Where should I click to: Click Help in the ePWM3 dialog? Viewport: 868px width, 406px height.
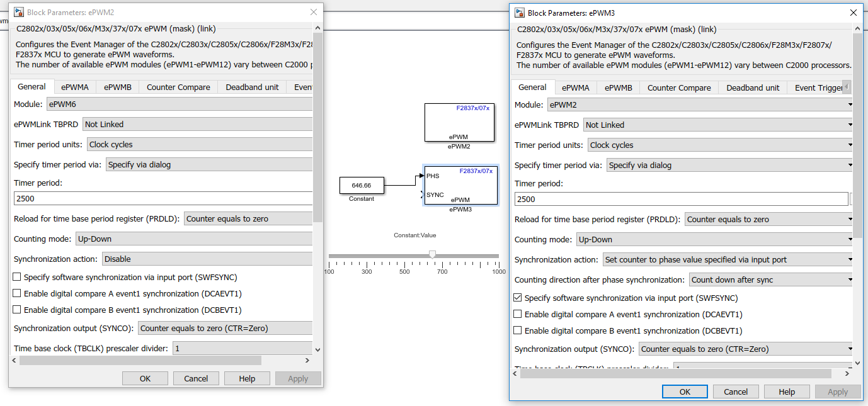click(787, 392)
